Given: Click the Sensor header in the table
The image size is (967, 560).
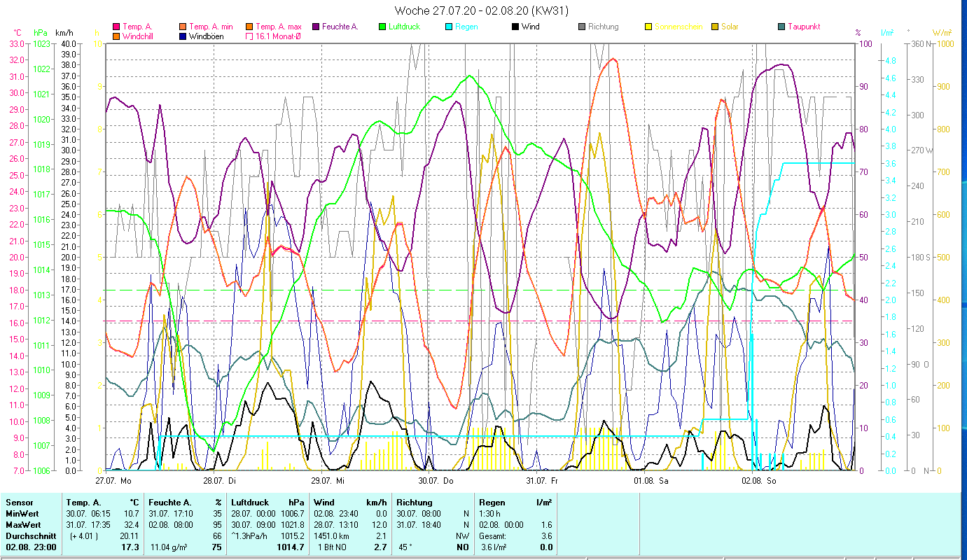Looking at the screenshot, I should pos(19,503).
